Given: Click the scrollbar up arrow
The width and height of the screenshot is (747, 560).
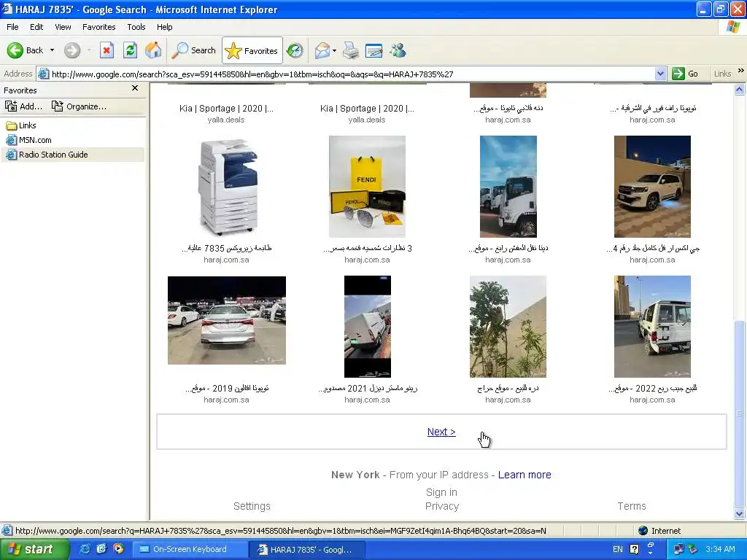Looking at the screenshot, I should 740,89.
